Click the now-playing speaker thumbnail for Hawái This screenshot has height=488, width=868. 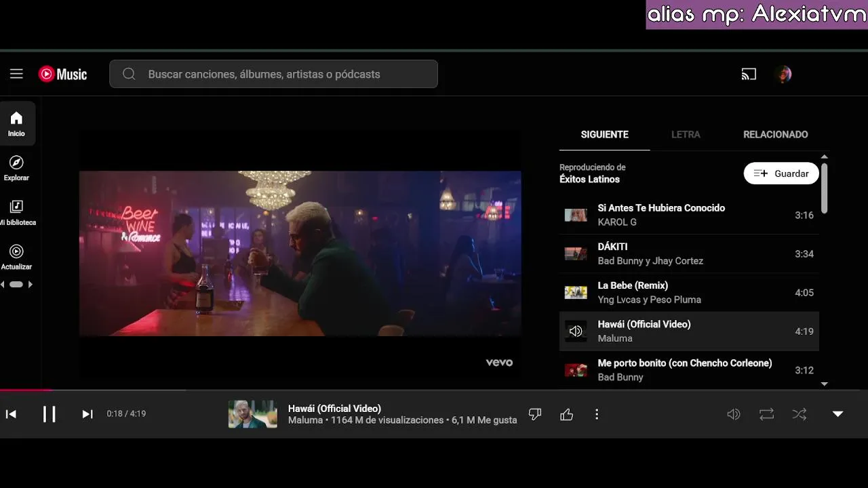[576, 331]
